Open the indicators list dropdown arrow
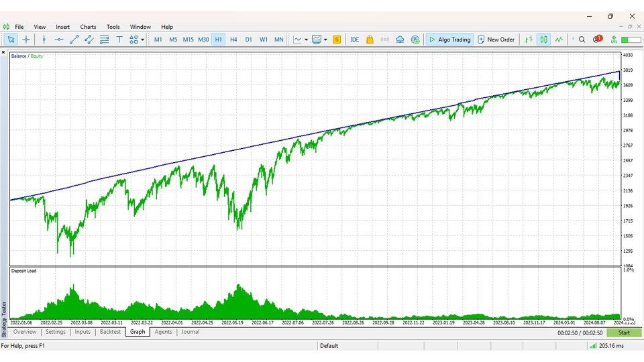644x362 pixels. [306, 40]
